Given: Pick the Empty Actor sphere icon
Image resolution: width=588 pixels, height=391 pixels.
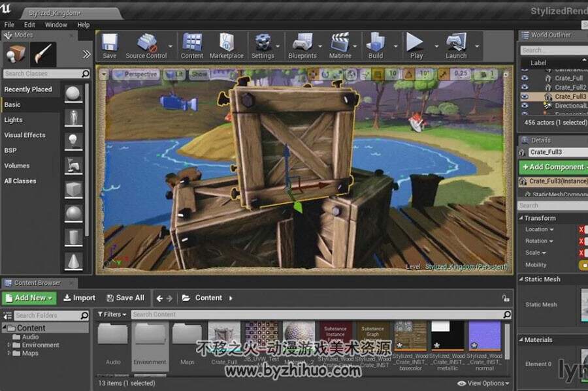Looking at the screenshot, I should click(x=73, y=93).
